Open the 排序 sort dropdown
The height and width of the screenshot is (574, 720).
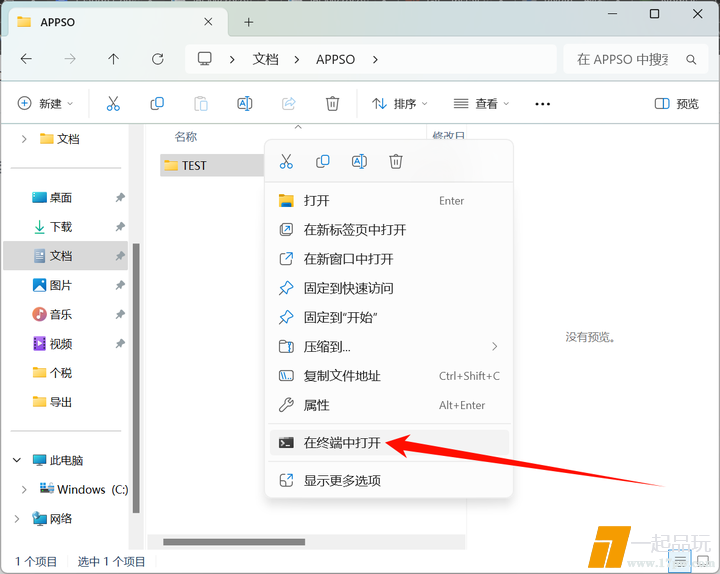(x=399, y=103)
